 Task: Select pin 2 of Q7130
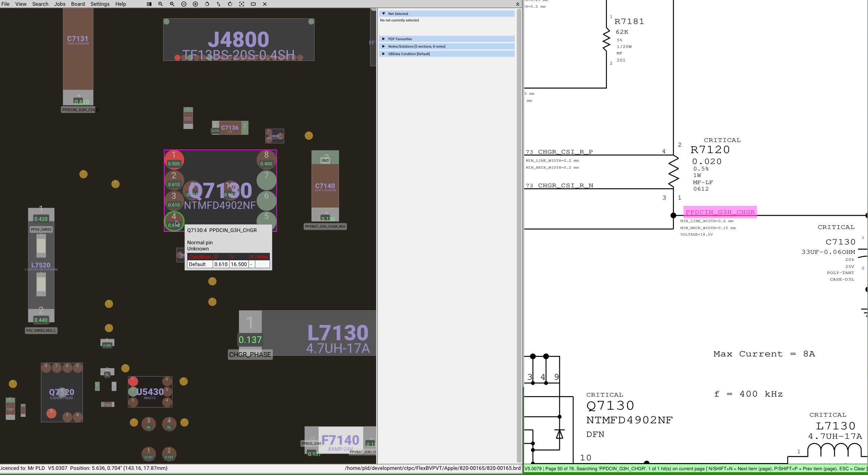(174, 180)
